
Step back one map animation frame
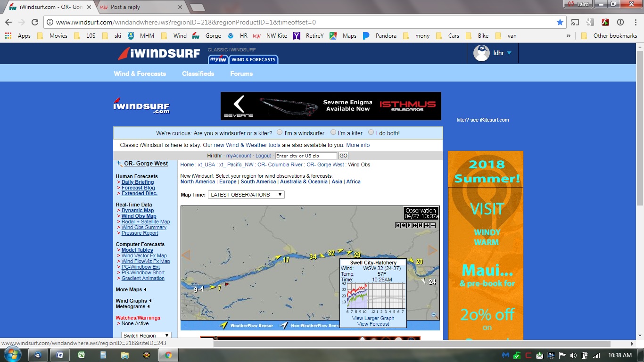(x=404, y=225)
